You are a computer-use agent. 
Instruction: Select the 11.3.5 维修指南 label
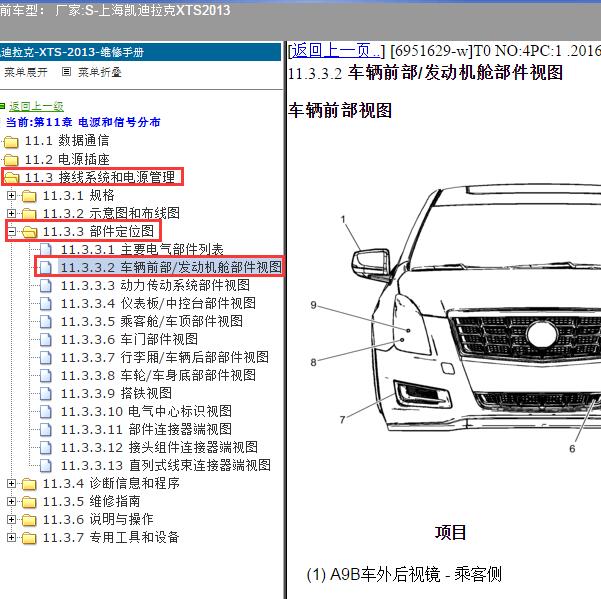(92, 501)
